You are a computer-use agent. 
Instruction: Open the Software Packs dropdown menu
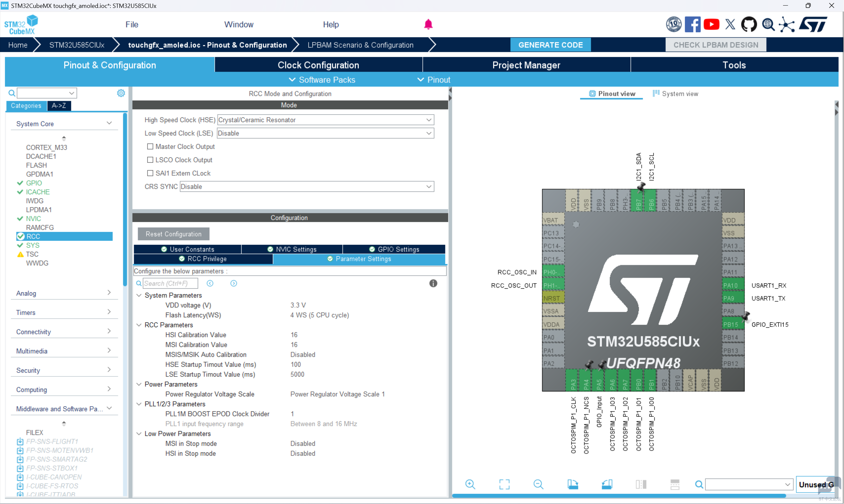(322, 80)
